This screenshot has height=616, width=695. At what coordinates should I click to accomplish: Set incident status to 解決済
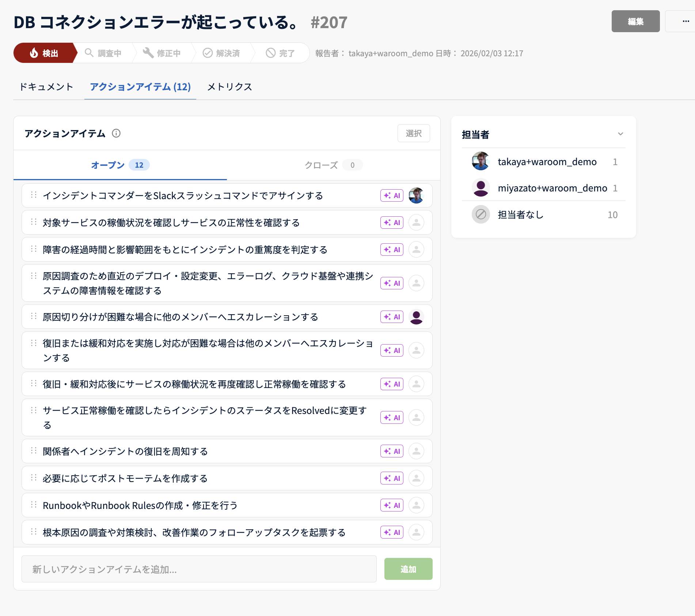click(x=222, y=53)
